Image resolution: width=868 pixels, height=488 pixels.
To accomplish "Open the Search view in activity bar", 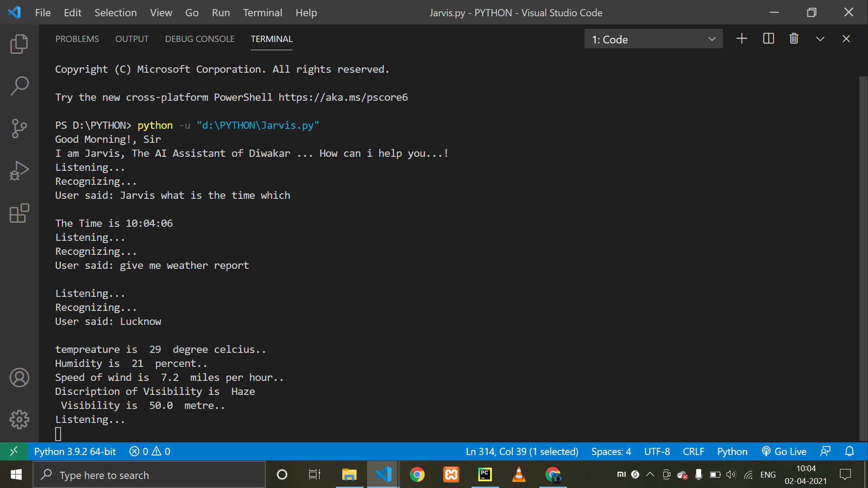I will tap(19, 85).
